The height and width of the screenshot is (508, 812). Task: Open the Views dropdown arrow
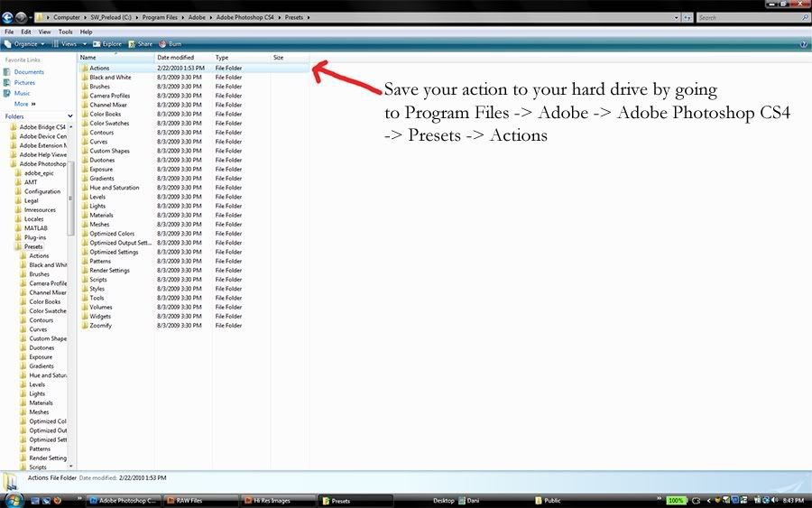point(85,43)
